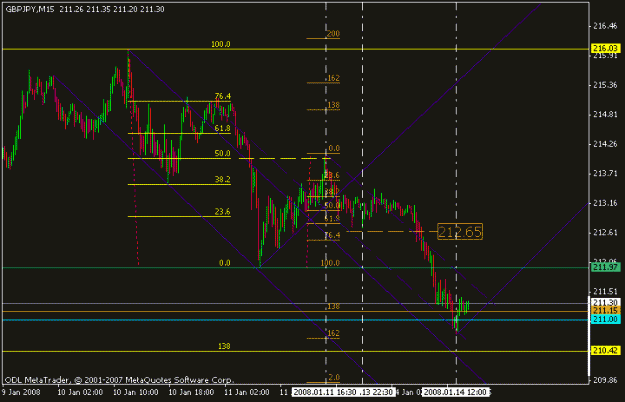
Task: Select the yellow 210.42 price tag
Action: [605, 351]
